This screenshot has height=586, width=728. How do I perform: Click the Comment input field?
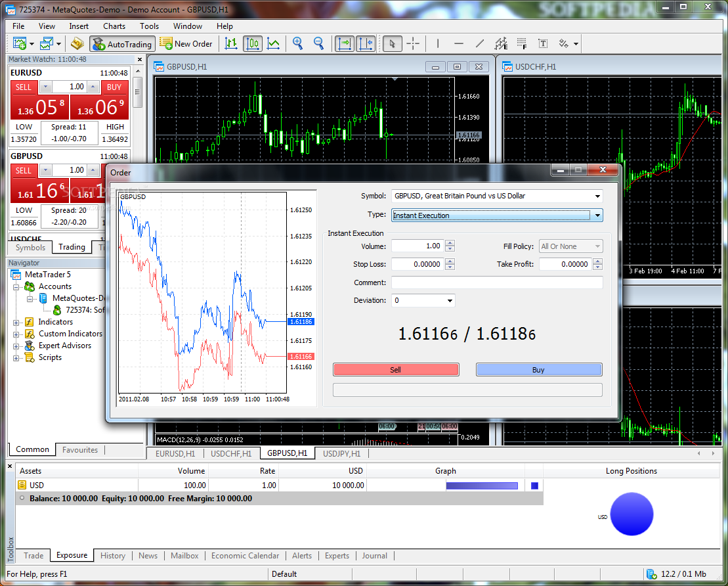pyautogui.click(x=497, y=282)
